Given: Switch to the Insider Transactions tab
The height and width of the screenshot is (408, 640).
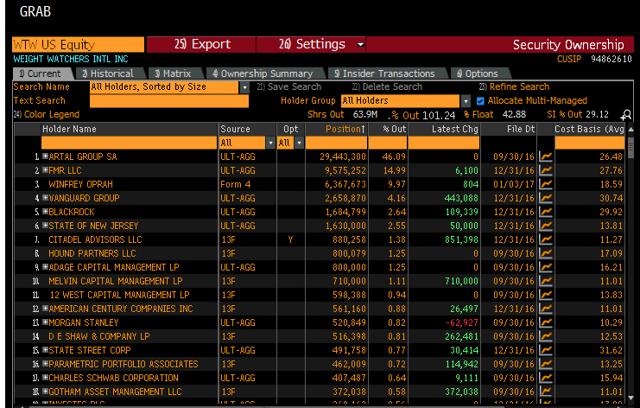Looking at the screenshot, I should [387, 74].
